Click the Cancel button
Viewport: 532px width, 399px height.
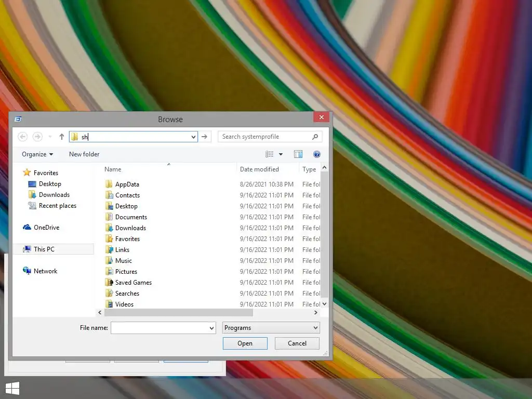pyautogui.click(x=297, y=343)
